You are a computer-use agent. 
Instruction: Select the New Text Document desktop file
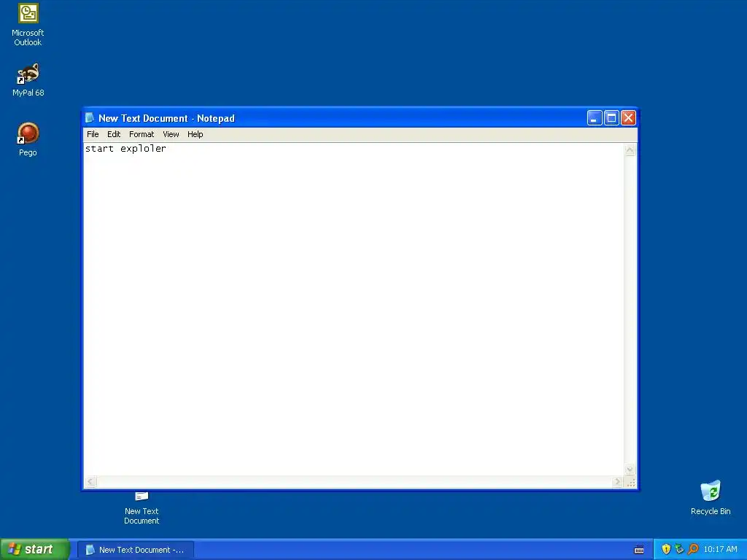pos(142,508)
